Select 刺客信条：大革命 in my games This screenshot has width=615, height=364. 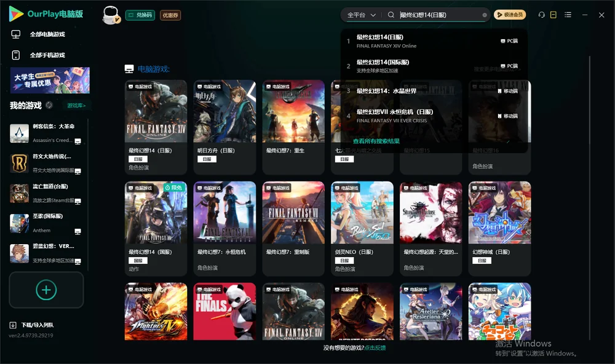coord(45,133)
